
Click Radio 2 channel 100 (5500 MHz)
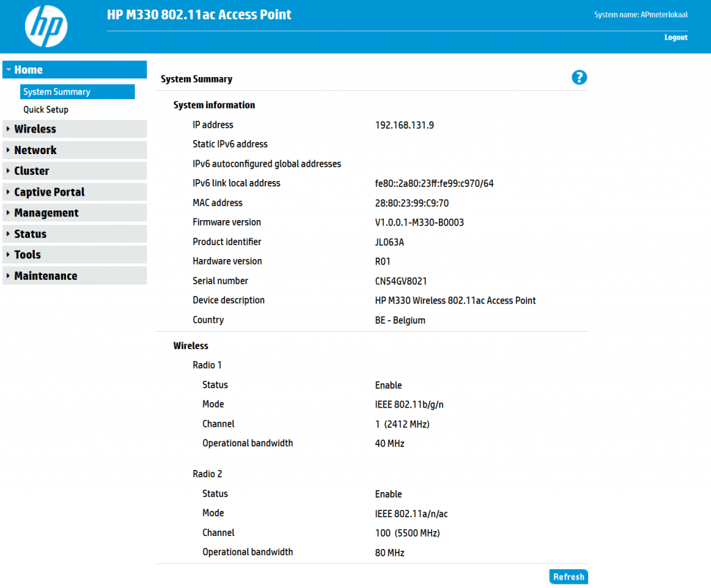pos(407,533)
